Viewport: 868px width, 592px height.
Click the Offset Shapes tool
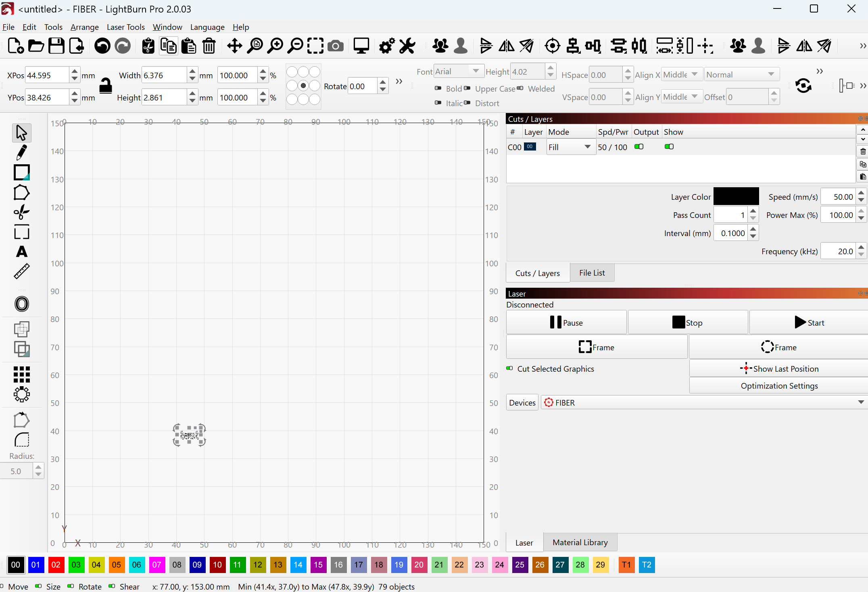coord(22,304)
